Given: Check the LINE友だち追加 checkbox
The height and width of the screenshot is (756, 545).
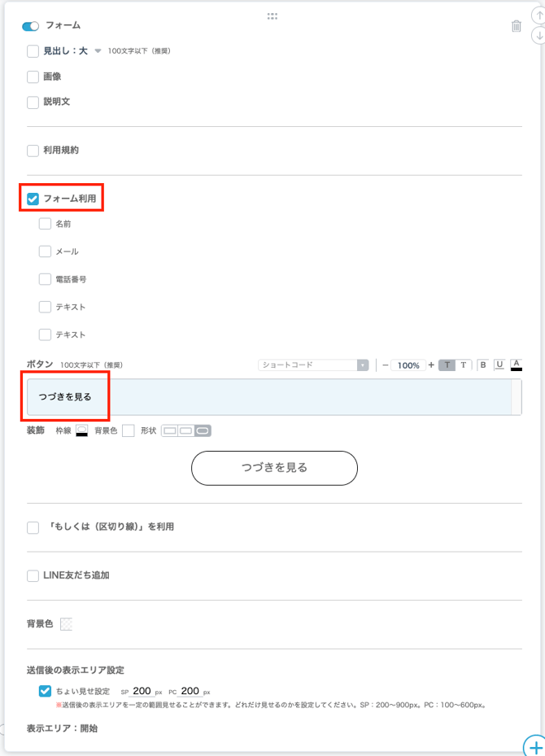Looking at the screenshot, I should pos(33,575).
